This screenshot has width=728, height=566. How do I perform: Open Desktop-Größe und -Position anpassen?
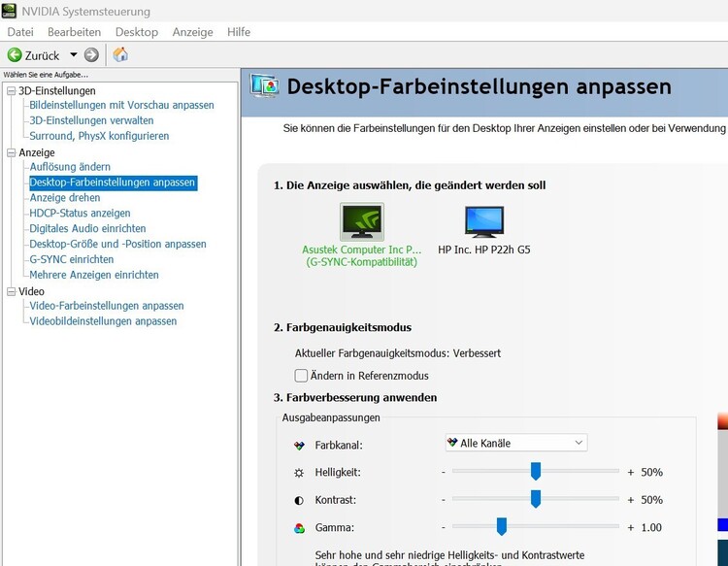tap(117, 244)
